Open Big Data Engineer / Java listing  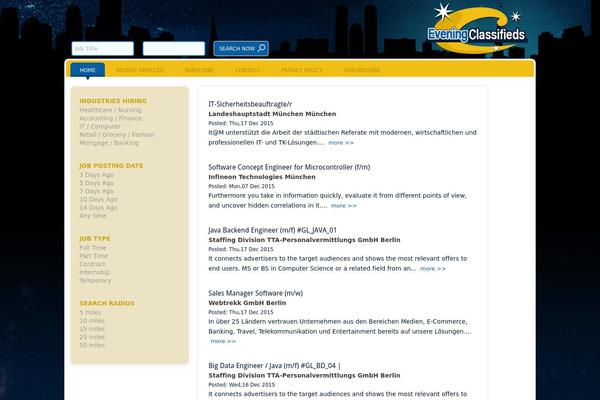click(x=274, y=366)
